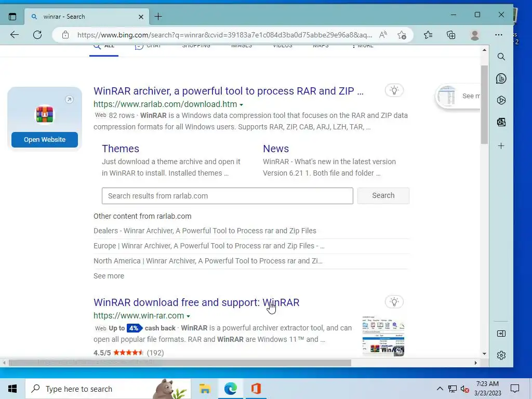Viewport: 532px width, 399px height.
Task: Open 'North America | Winrar Archiver' link
Action: [x=208, y=261]
